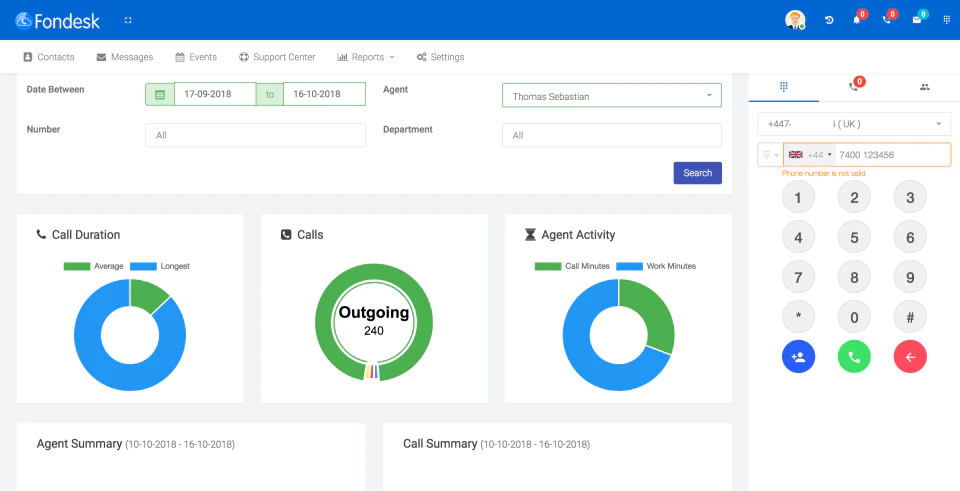Click the phone number field with 7400 123456
Image resolution: width=960 pixels, height=491 pixels.
pos(893,155)
